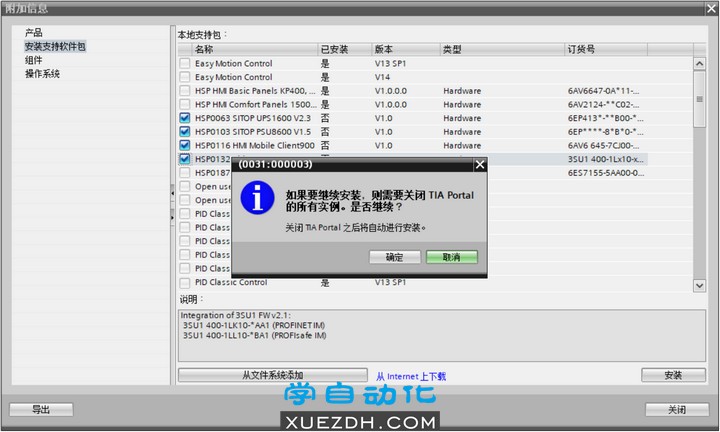Viewport: 720px width, 432px height.
Task: Click the lower splitter arrow on pane divider
Action: (173, 217)
